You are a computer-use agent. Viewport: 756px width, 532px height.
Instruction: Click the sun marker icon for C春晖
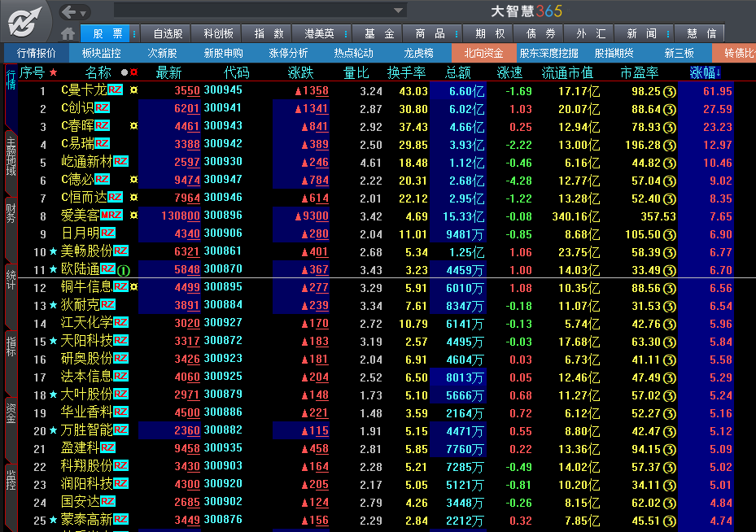133,126
